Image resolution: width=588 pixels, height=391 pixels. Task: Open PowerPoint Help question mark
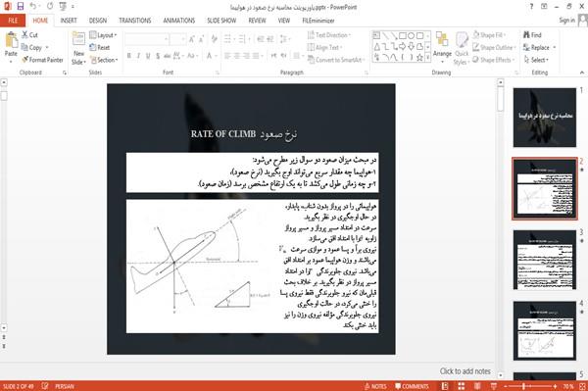531,7
